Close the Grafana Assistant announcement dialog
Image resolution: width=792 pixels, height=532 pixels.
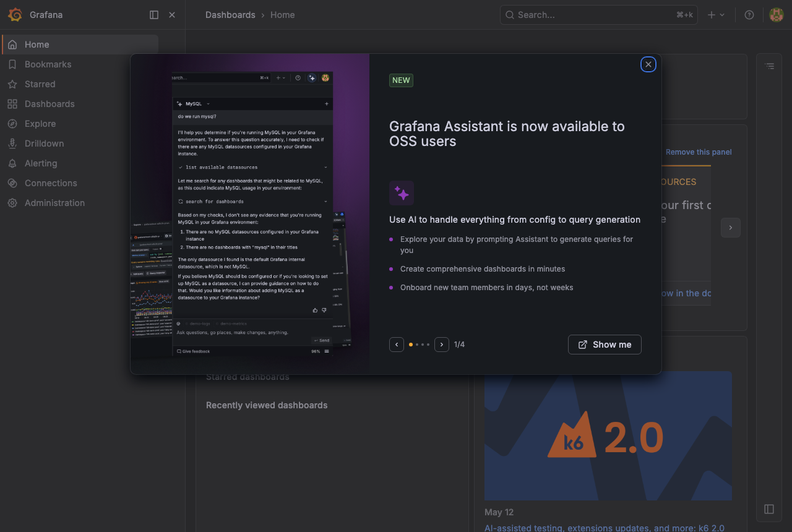(x=648, y=64)
